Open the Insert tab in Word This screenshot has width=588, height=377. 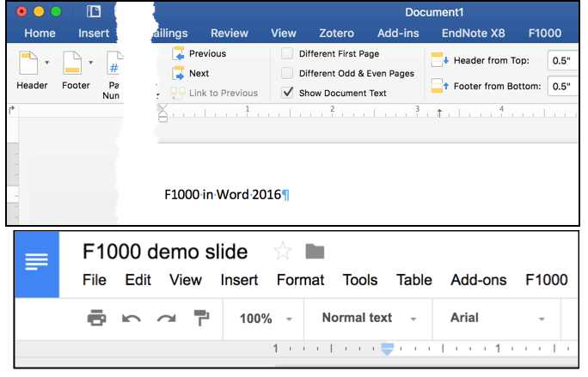[94, 33]
